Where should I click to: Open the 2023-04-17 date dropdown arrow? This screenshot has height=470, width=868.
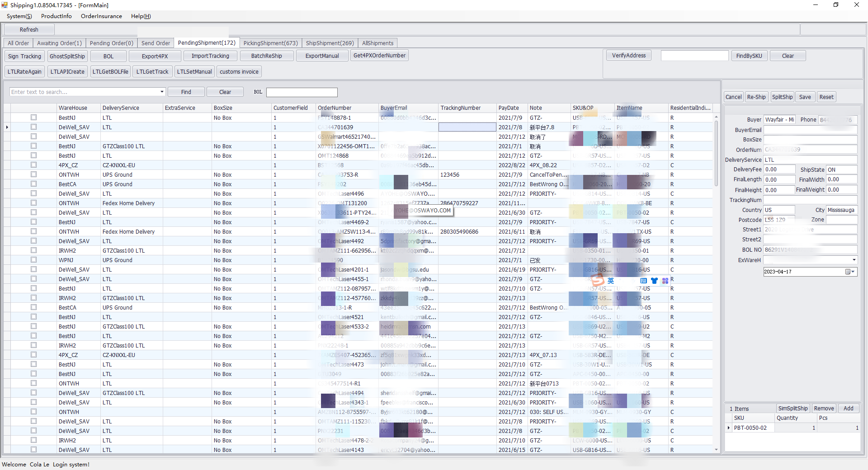coord(854,272)
